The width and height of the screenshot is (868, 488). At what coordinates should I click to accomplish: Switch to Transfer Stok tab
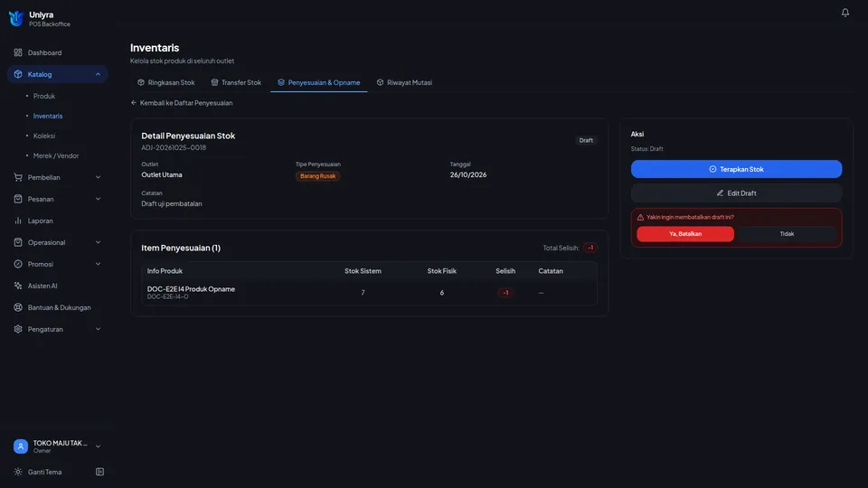click(236, 82)
